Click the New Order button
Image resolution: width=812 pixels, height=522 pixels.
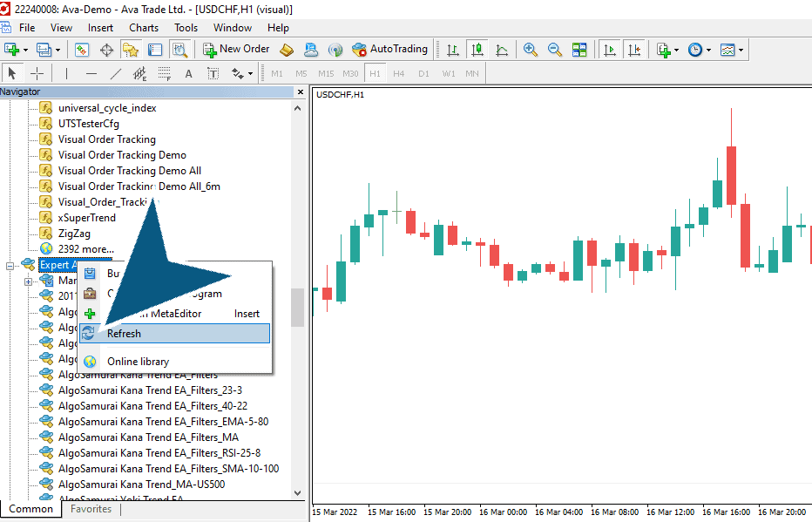coord(236,50)
